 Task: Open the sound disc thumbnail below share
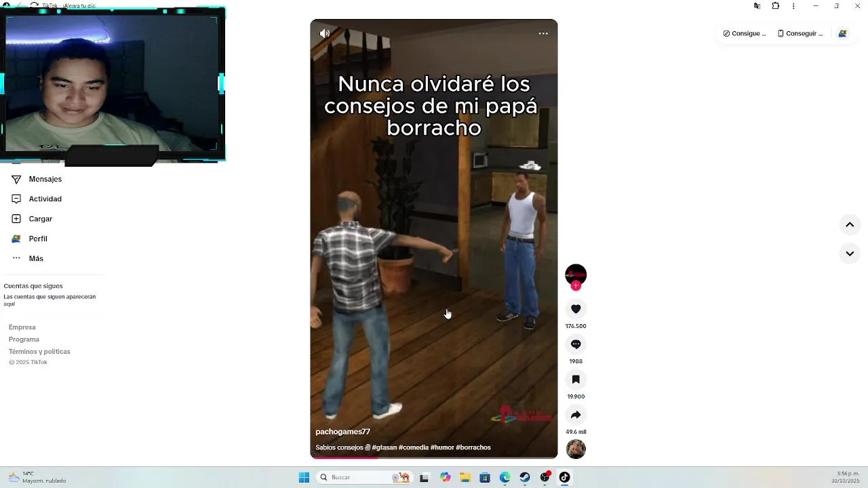point(576,449)
